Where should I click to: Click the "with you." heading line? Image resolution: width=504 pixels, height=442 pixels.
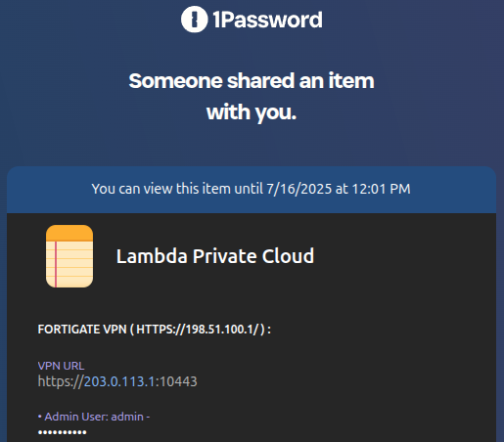pos(252,112)
